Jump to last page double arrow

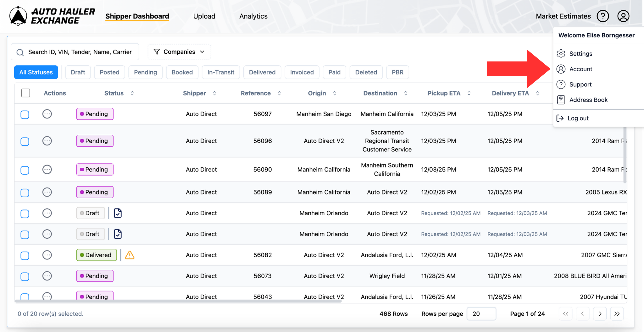click(617, 314)
